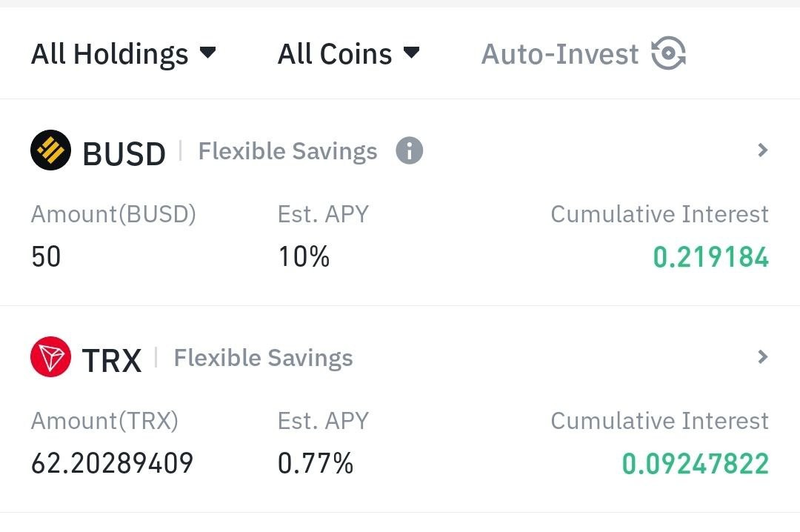Click the Auto-Invest refresh cycle icon
This screenshot has height=532, width=800.
(668, 53)
